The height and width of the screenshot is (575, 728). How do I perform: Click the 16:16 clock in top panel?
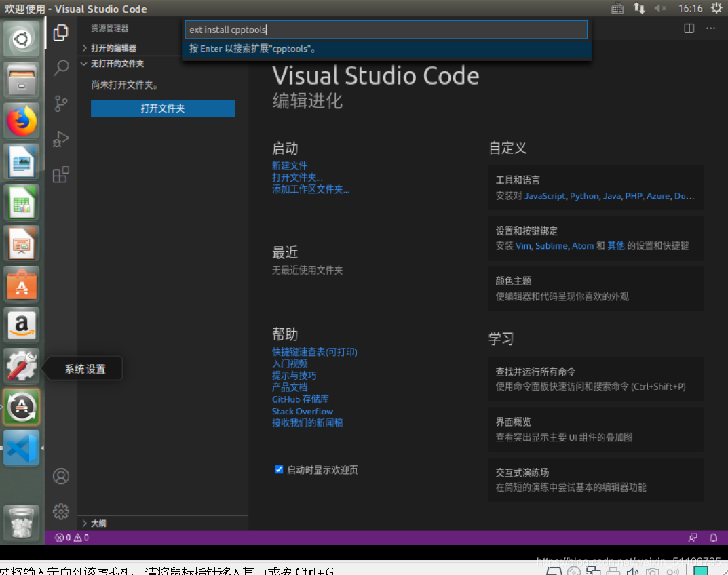click(690, 8)
